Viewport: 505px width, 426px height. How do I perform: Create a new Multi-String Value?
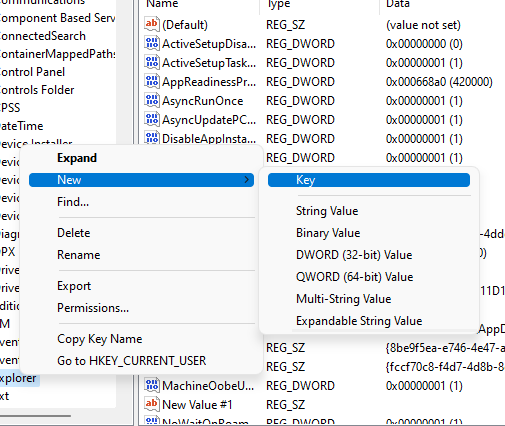pos(369,299)
